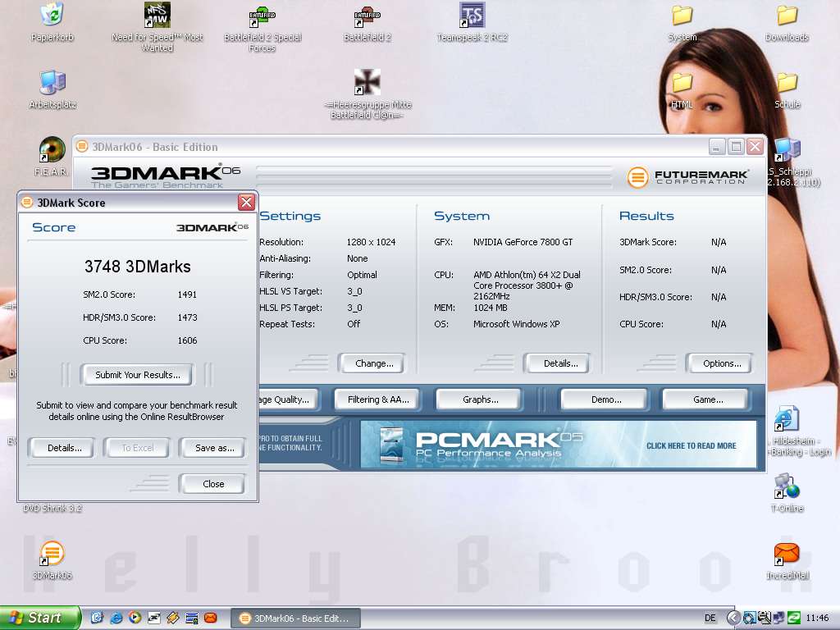Expand hidden system tray icons arrow
This screenshot has width=840, height=630.
pyautogui.click(x=733, y=618)
